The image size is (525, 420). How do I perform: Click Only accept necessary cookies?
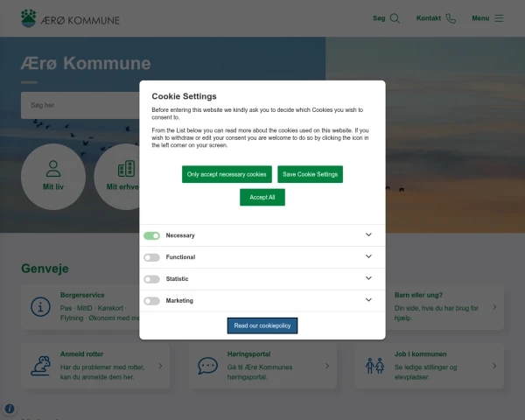click(227, 174)
